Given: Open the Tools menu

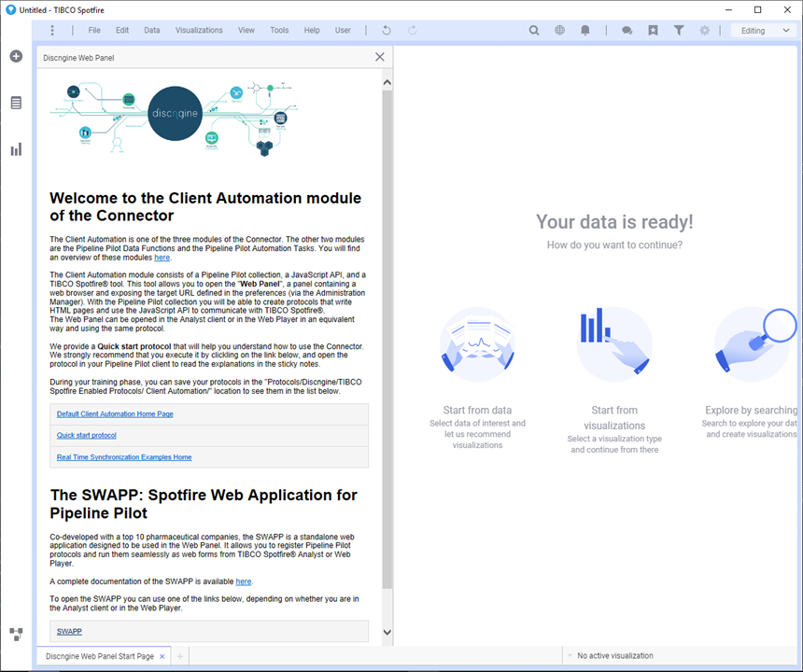Looking at the screenshot, I should (279, 30).
